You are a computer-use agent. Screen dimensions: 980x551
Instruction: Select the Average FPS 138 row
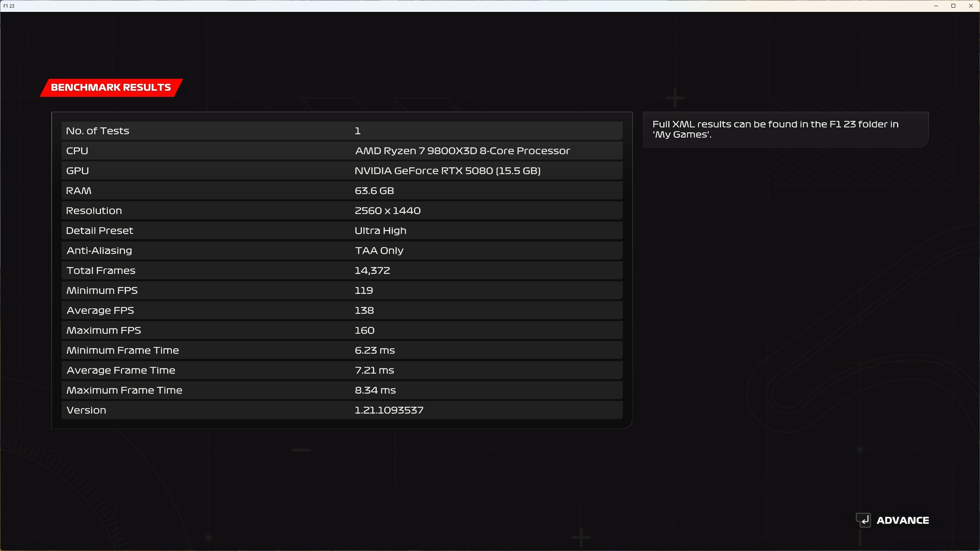[x=342, y=310]
